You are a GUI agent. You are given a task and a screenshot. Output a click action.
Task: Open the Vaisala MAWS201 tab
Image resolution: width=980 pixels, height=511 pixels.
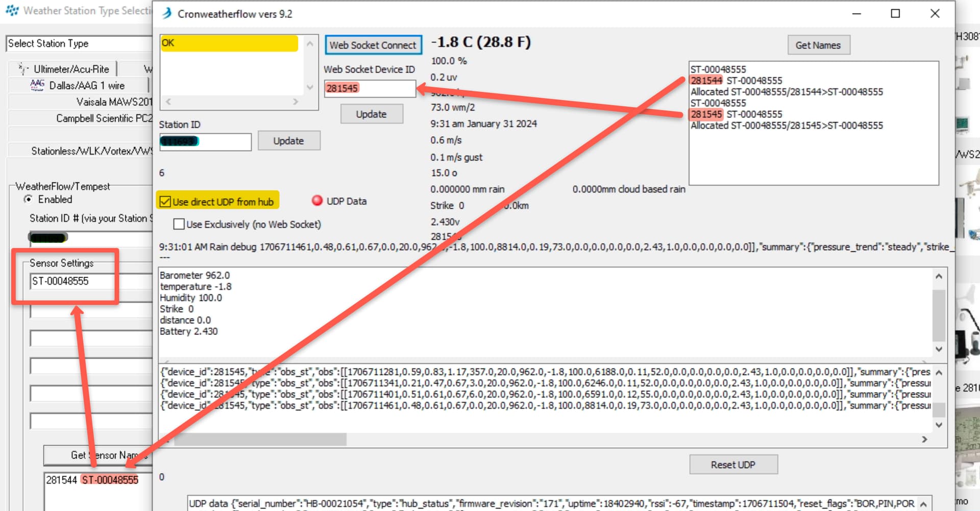[81, 102]
